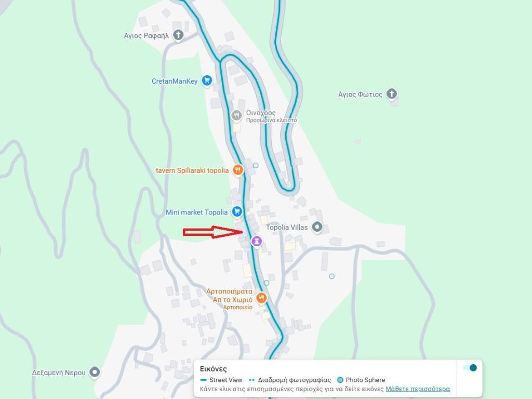The height and width of the screenshot is (399, 532).
Task: Click the Άγιος Φώτιος church pin
Action: 392,94
